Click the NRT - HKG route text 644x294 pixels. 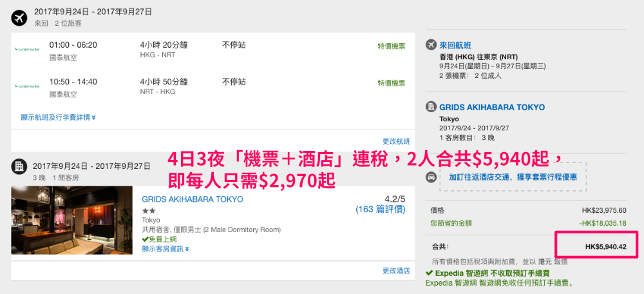(x=157, y=92)
